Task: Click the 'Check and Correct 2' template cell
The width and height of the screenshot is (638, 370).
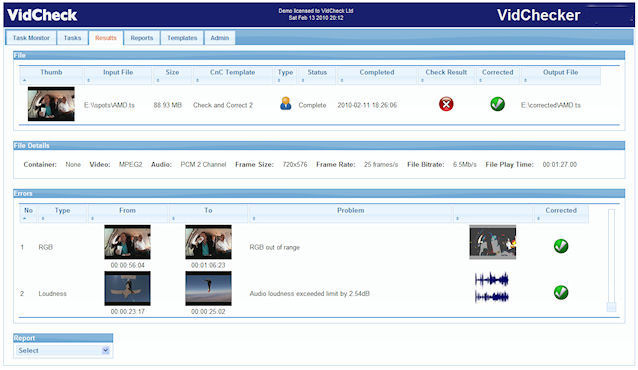Action: [223, 105]
